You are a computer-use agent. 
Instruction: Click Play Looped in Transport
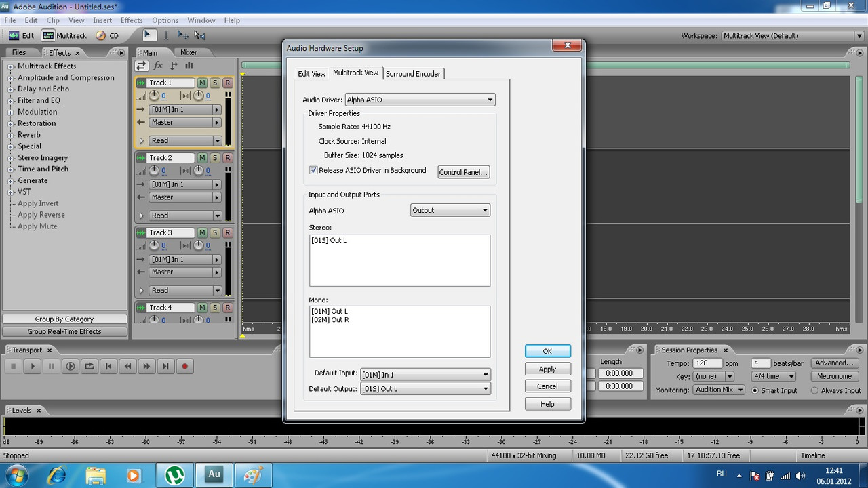pos(89,366)
